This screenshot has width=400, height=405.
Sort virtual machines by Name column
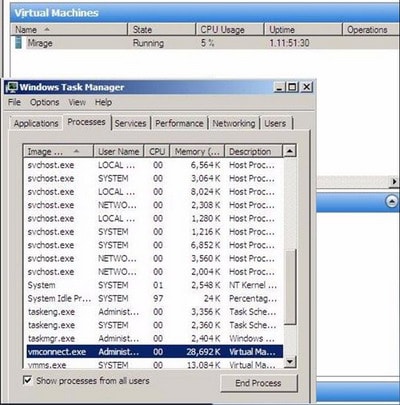click(69, 30)
